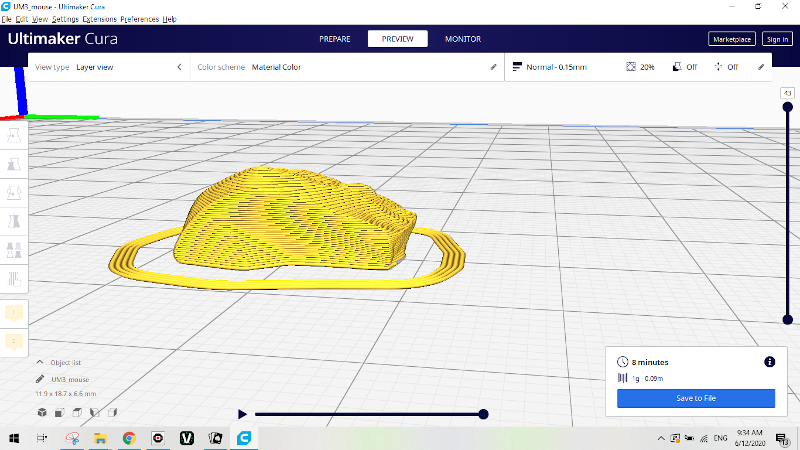Open the Normal - 0.15mm print settings panel
800x450 pixels.
pyautogui.click(x=638, y=67)
